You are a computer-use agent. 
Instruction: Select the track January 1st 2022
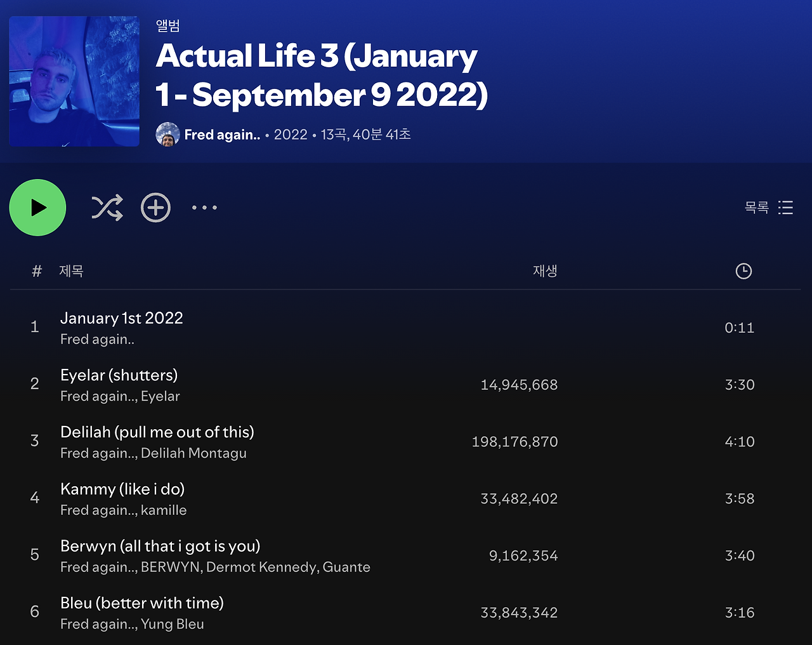[122, 318]
